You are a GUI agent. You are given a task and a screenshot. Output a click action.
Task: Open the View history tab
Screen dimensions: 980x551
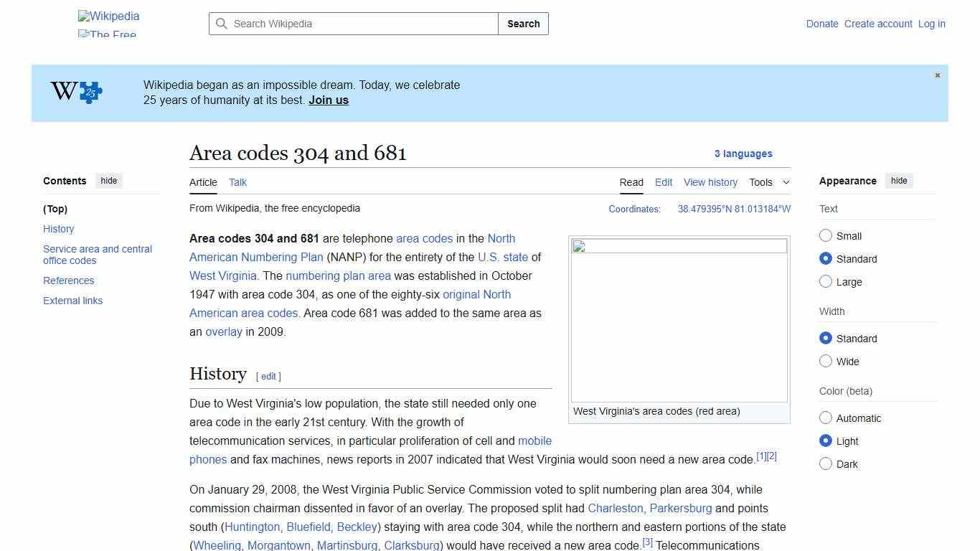point(710,182)
